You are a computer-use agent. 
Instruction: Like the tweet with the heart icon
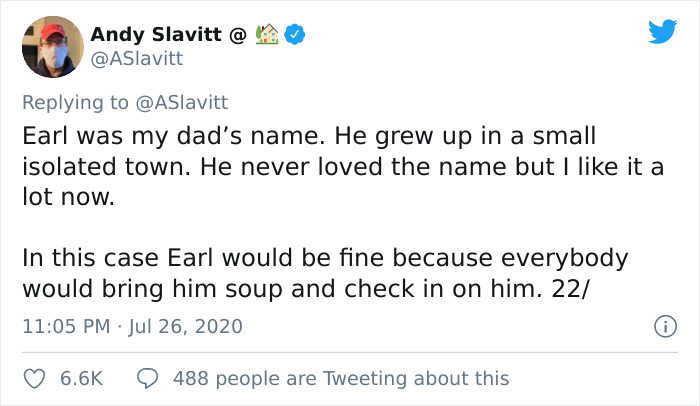click(x=35, y=378)
